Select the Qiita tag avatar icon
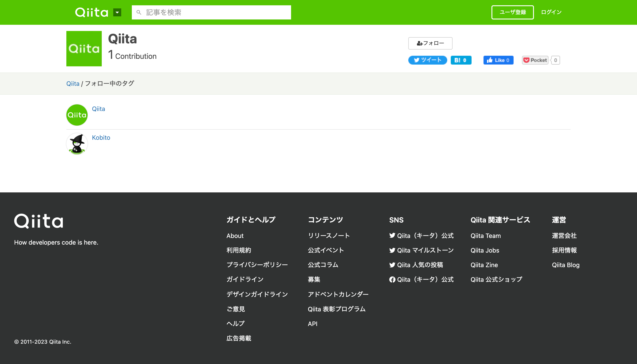 coord(77,115)
